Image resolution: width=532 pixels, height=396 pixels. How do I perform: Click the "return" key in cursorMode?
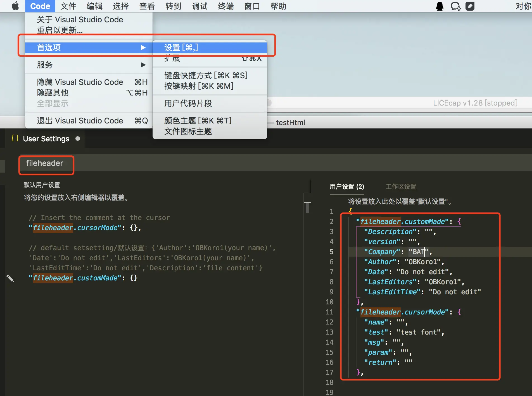(x=380, y=362)
